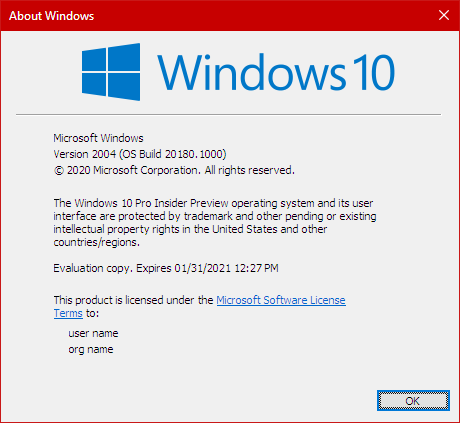The height and width of the screenshot is (423, 460).
Task: Click the 'user name' text
Action: 93,333
